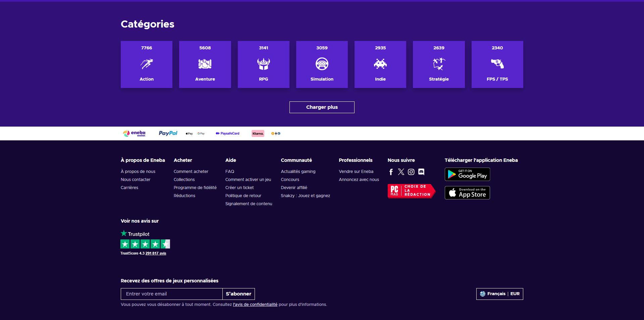Open the Politique de retour link
644x320 pixels.
point(243,196)
